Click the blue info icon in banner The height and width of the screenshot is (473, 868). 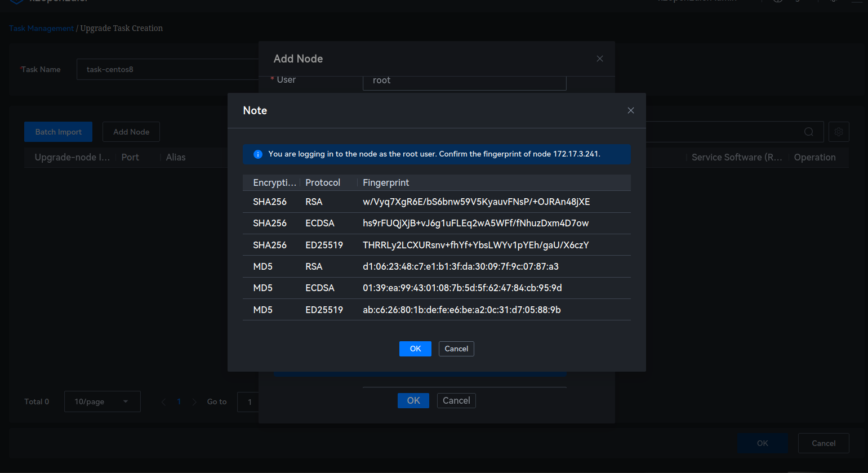[258, 154]
